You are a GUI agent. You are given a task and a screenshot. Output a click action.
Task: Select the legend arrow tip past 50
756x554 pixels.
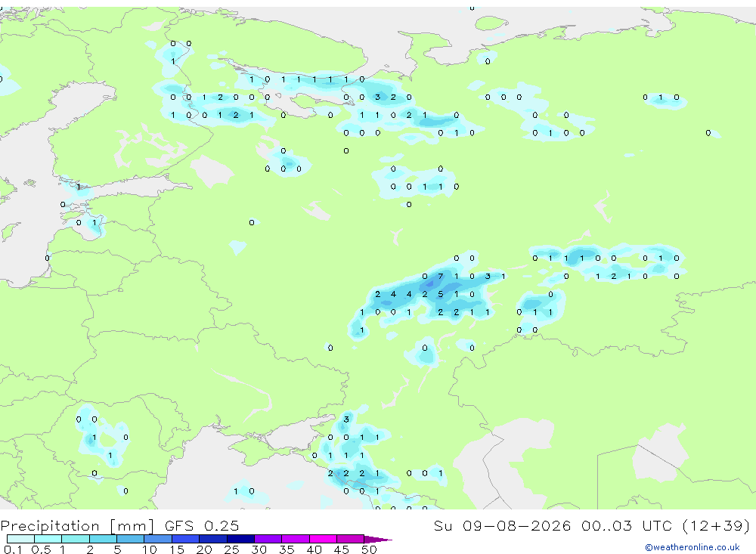coord(378,540)
